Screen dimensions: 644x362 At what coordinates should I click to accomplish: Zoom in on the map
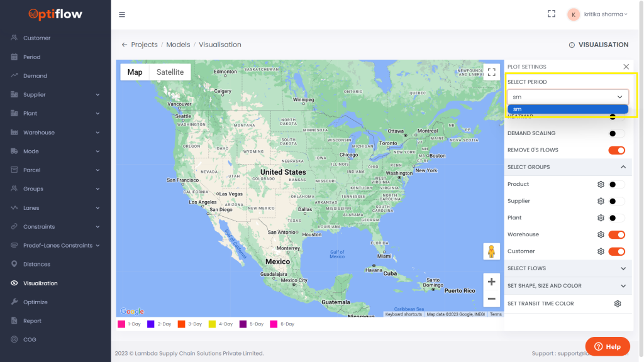(x=491, y=282)
